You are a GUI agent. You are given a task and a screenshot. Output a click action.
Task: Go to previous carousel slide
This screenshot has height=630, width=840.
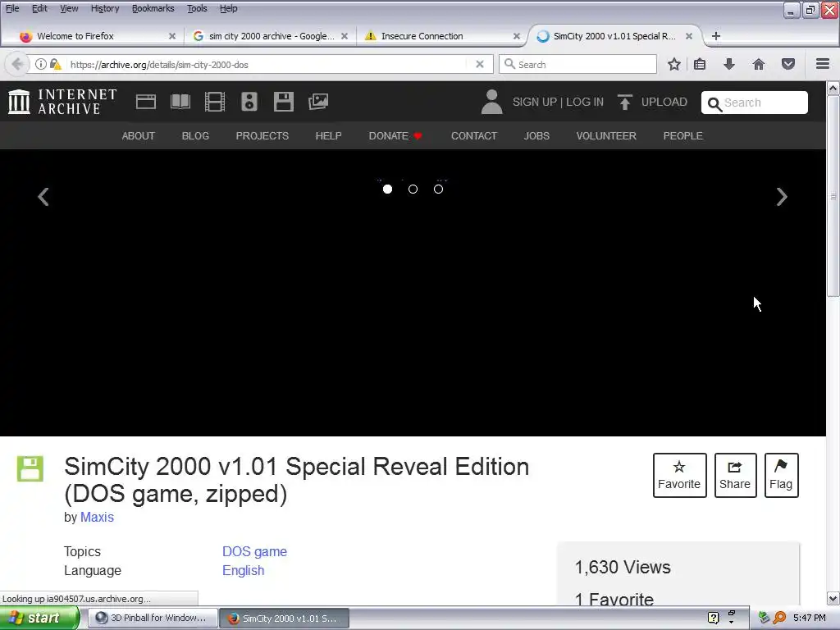pos(43,197)
